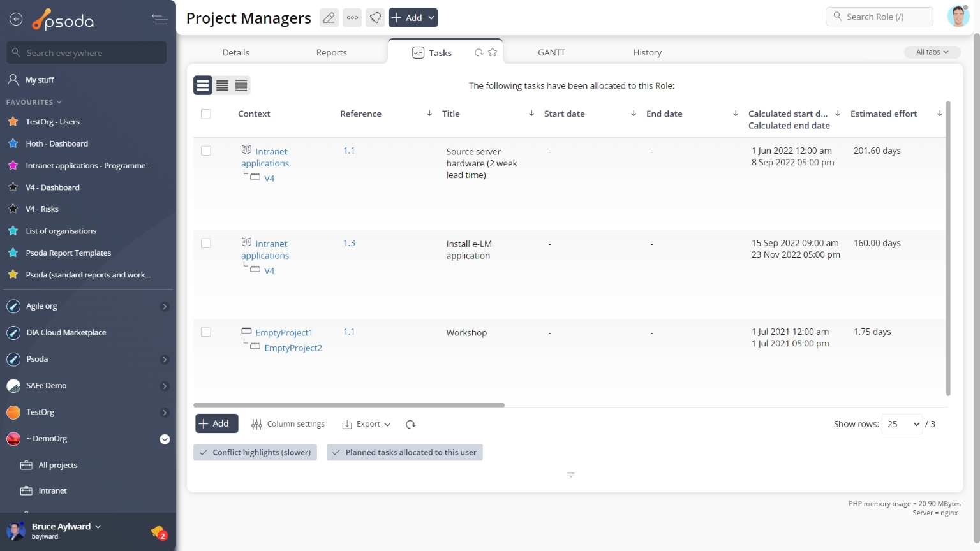Expand the TestOrg organisation
This screenshot has width=980, height=551.
pyautogui.click(x=165, y=413)
